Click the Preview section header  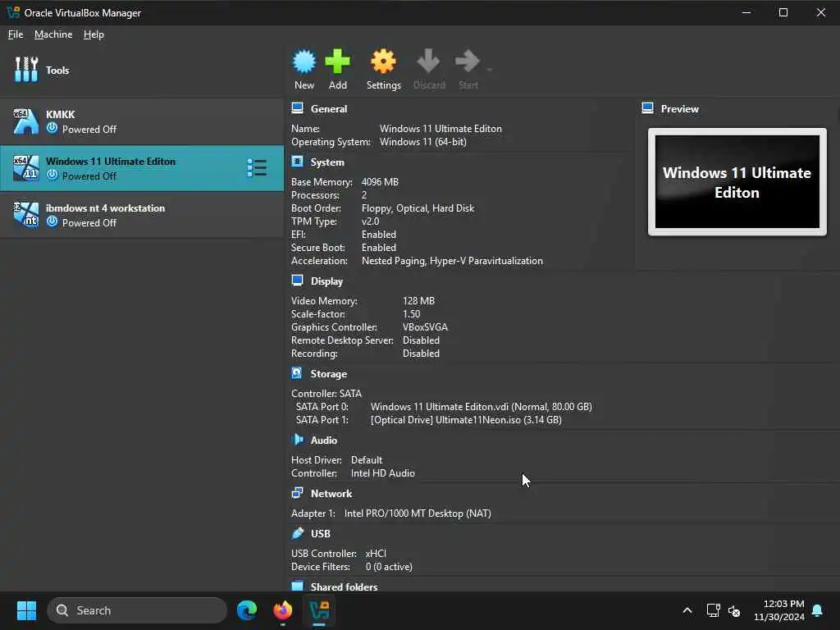pos(680,109)
